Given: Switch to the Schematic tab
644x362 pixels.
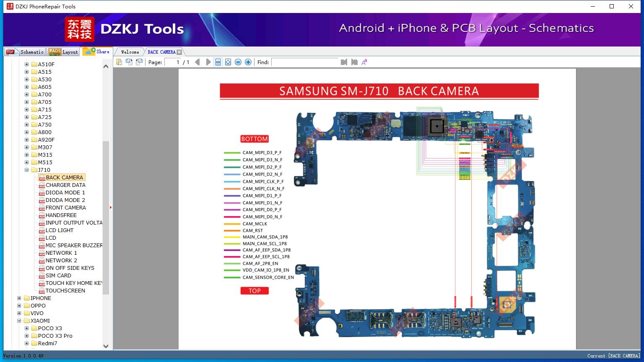Looking at the screenshot, I should pos(25,52).
